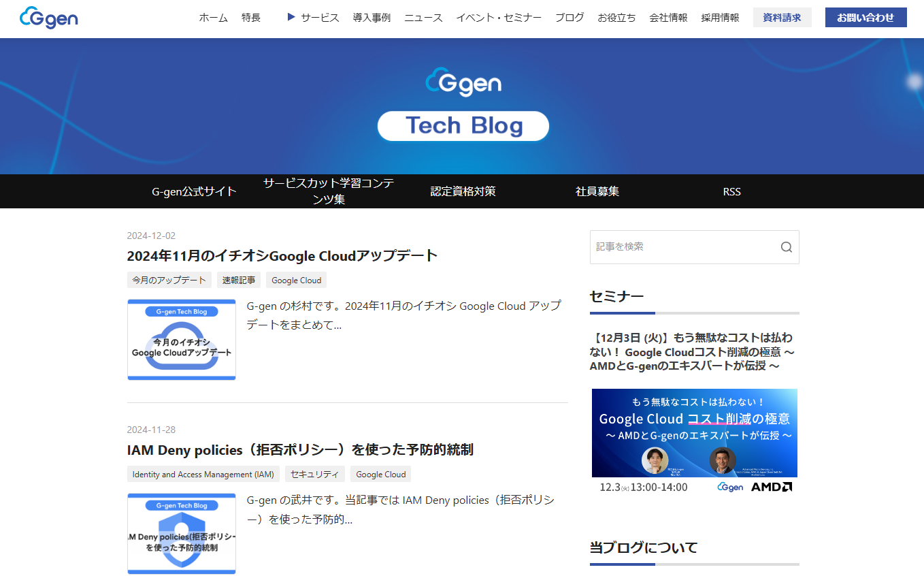Go to 導入事例 page
Screen dimensions: 924x576
pos(372,18)
